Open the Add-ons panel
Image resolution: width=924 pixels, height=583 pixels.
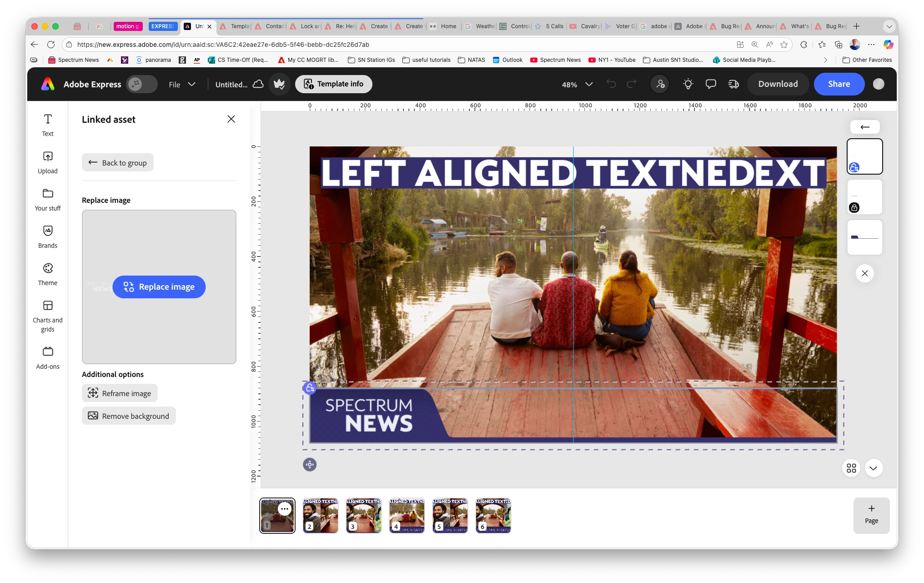pyautogui.click(x=48, y=357)
